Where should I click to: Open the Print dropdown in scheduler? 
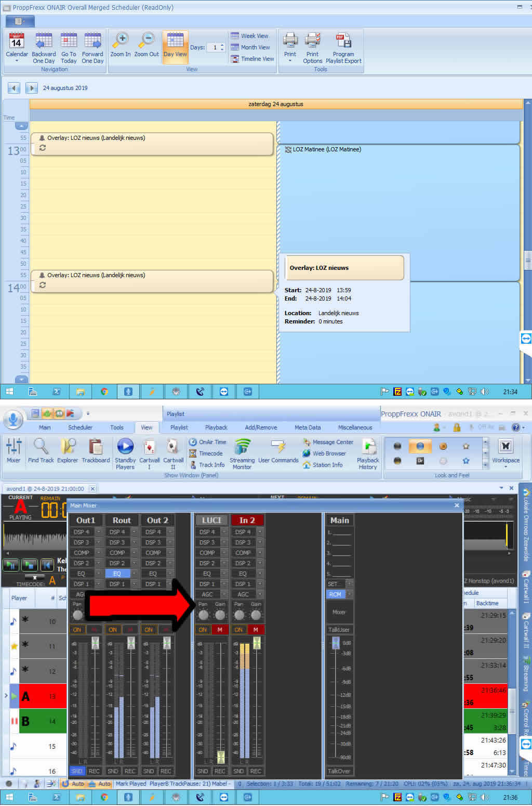290,47
